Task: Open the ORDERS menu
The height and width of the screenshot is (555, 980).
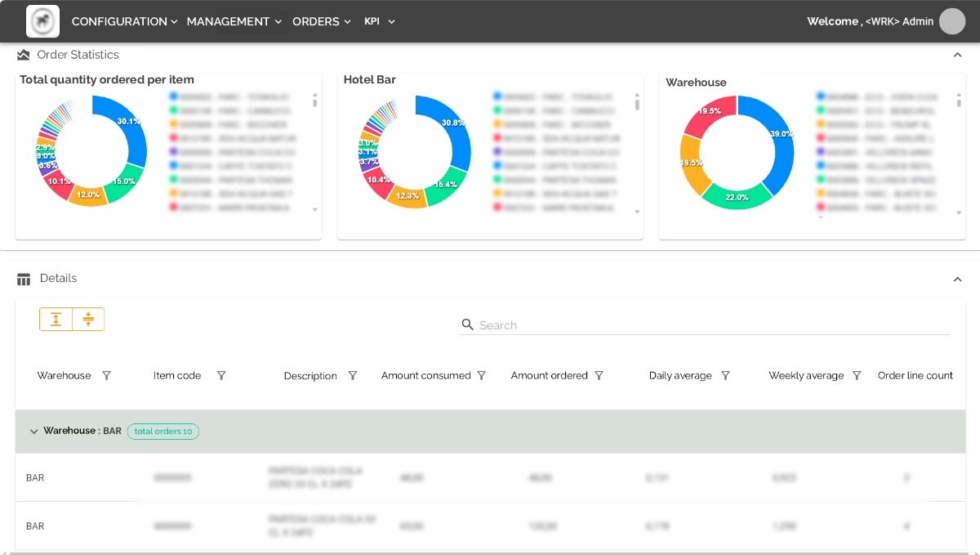Action: (x=321, y=21)
